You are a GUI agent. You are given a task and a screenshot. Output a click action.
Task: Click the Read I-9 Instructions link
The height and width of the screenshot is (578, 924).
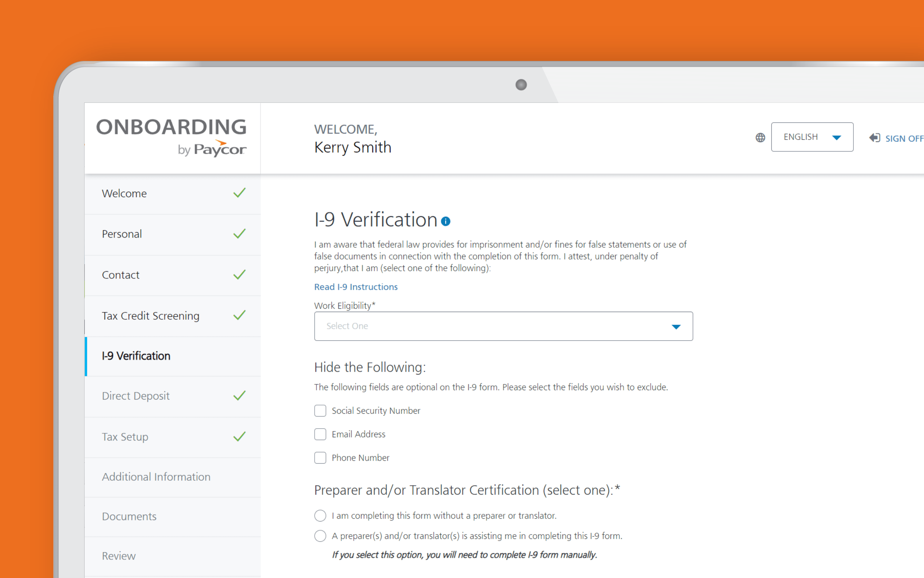point(356,287)
